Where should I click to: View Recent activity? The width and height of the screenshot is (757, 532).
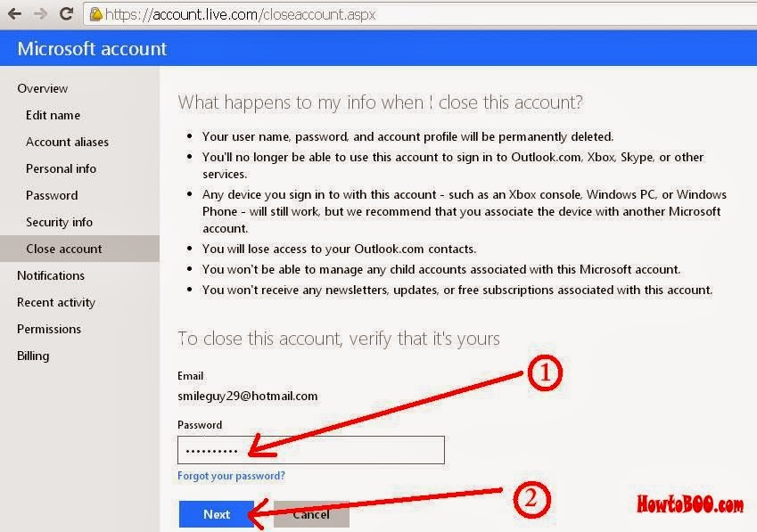click(x=56, y=302)
